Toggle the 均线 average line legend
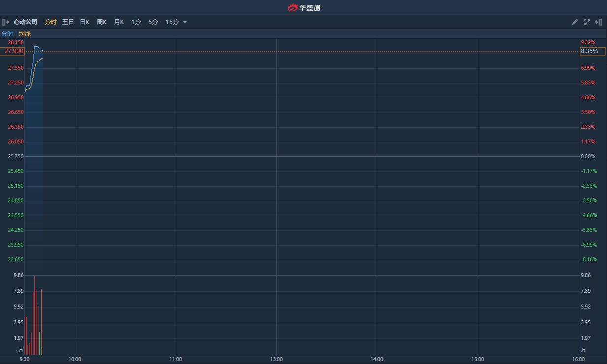The height and width of the screenshot is (364, 607). click(25, 34)
